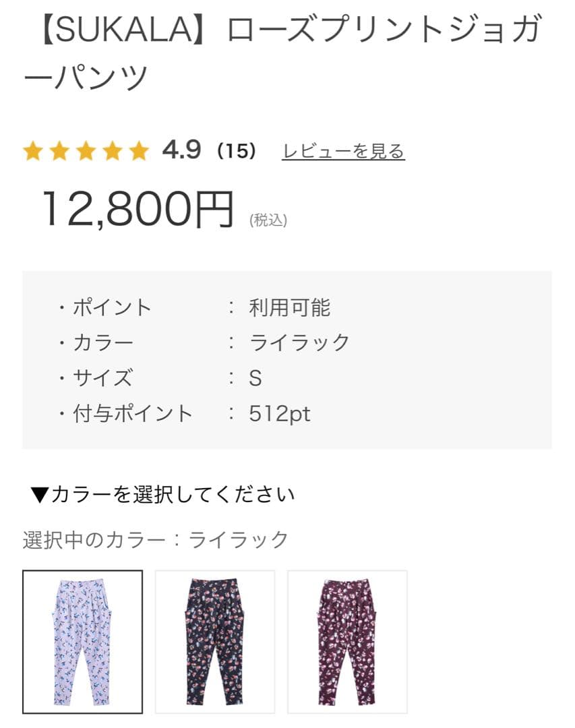
Task: Click the first yellow rating star
Action: click(x=33, y=151)
